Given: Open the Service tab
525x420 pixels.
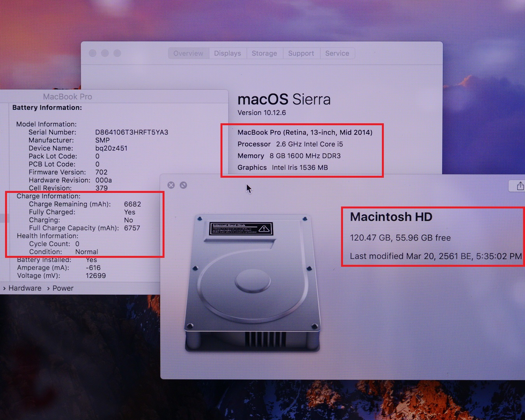Looking at the screenshot, I should pos(337,53).
